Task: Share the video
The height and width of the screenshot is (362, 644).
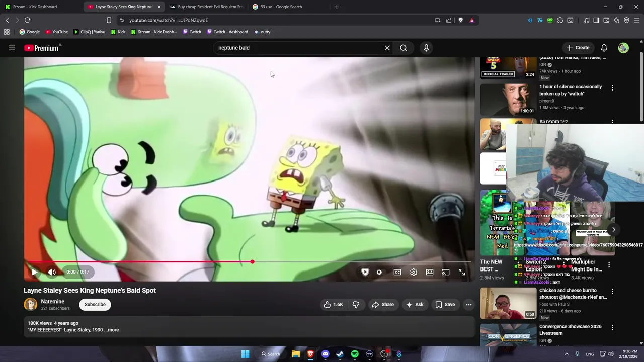Action: (383, 304)
